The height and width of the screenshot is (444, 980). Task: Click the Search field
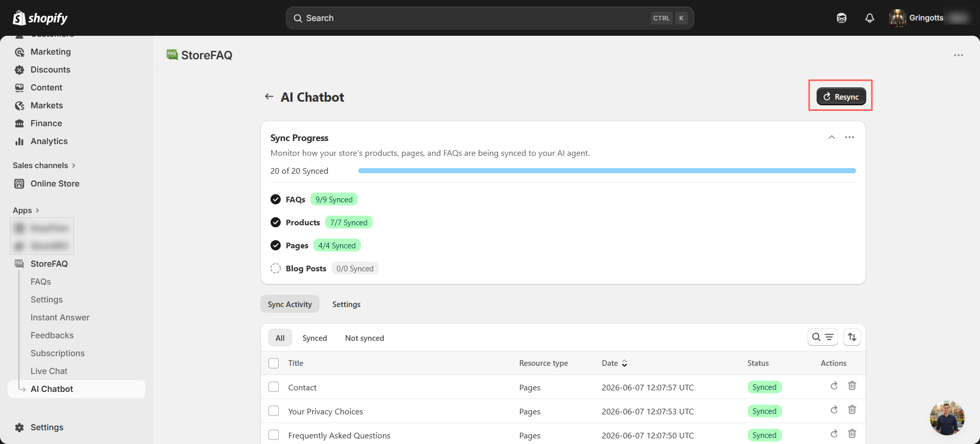pyautogui.click(x=489, y=18)
